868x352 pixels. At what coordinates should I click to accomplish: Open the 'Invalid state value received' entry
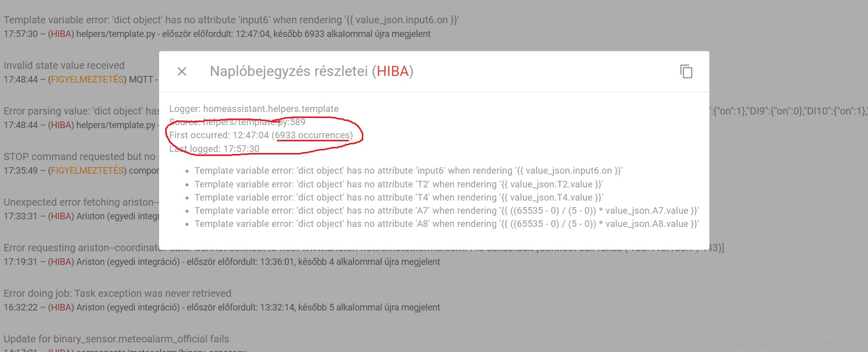(64, 66)
